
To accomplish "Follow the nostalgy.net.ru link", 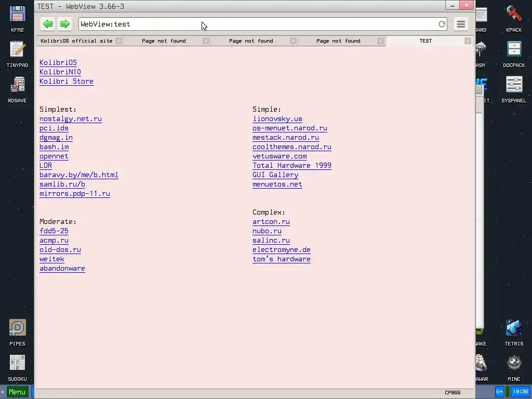I will pos(71,119).
